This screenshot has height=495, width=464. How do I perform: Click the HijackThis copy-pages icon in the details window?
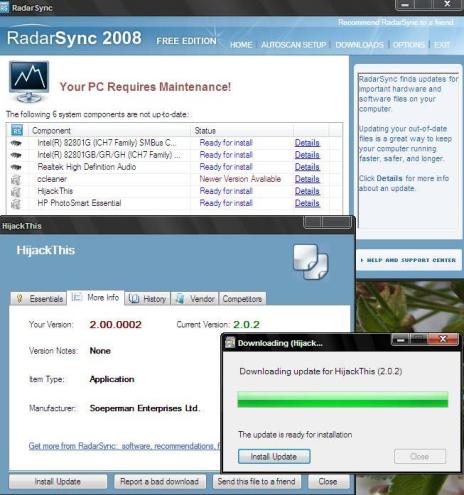311,262
